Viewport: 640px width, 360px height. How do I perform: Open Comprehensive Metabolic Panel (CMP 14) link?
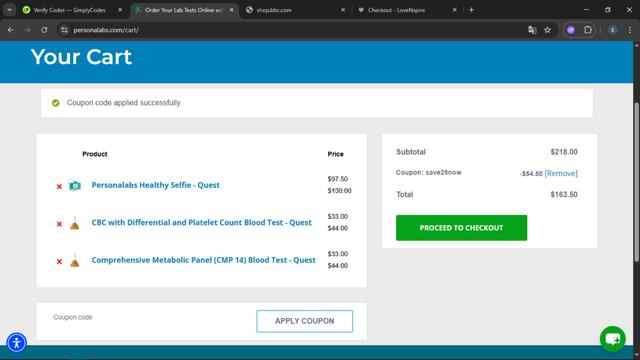click(203, 260)
